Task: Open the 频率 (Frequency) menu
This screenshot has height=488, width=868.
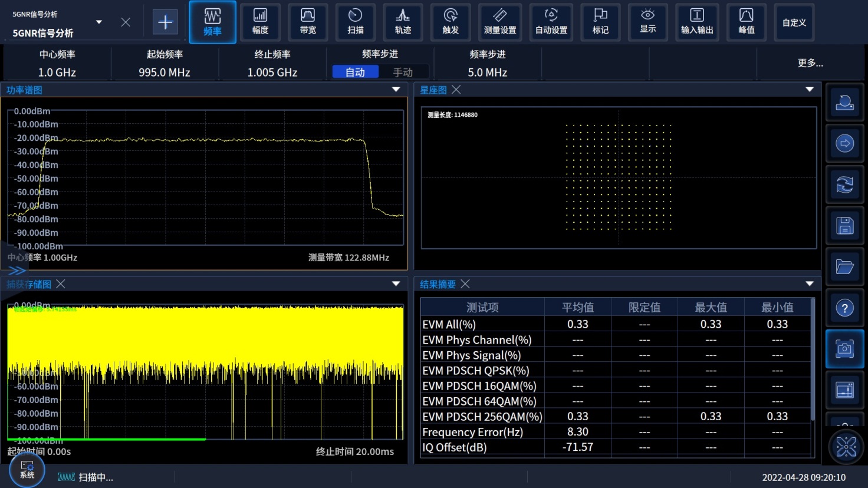Action: [x=212, y=22]
